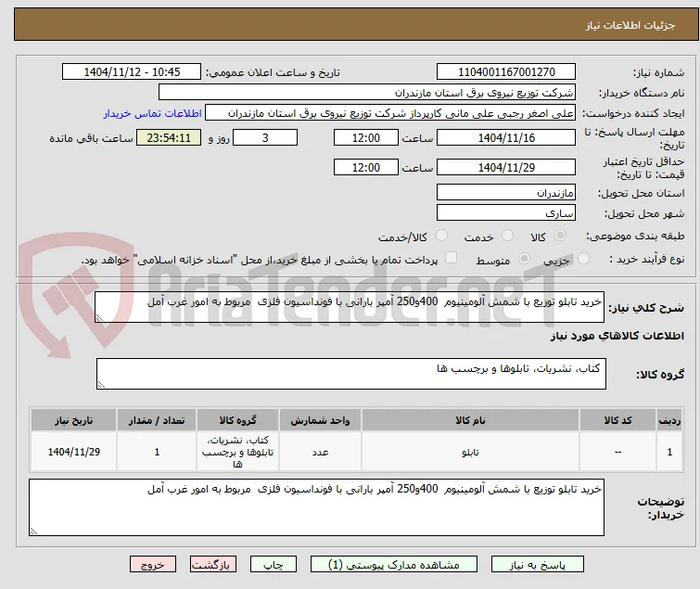700x589 pixels.
Task: Click the delivery city field ساری
Action: coord(506,213)
